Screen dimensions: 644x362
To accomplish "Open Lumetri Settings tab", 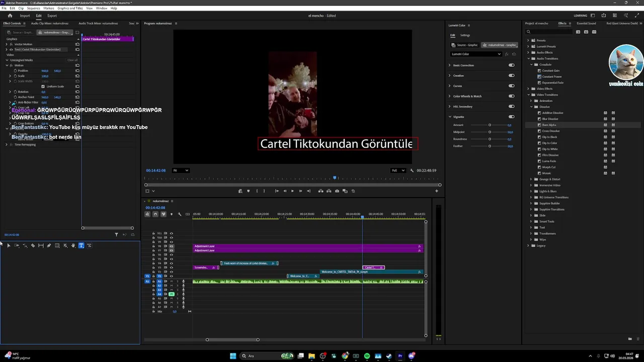I will [465, 35].
